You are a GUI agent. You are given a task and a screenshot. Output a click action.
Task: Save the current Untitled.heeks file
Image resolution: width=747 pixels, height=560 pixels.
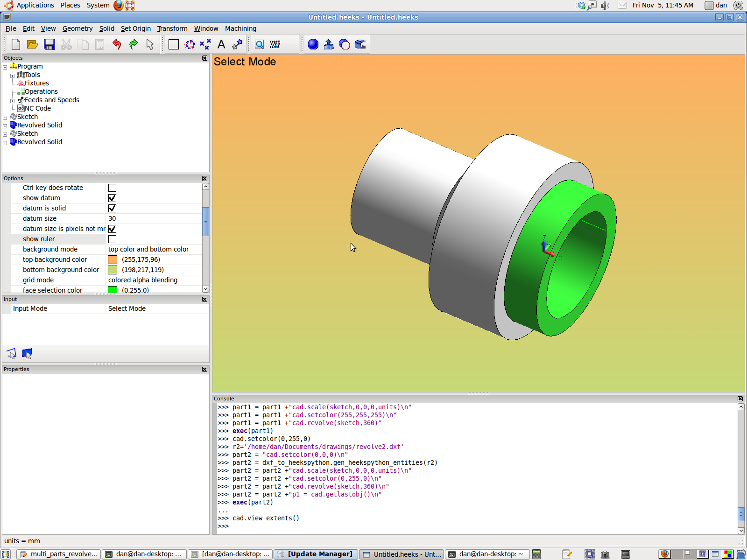tap(49, 44)
